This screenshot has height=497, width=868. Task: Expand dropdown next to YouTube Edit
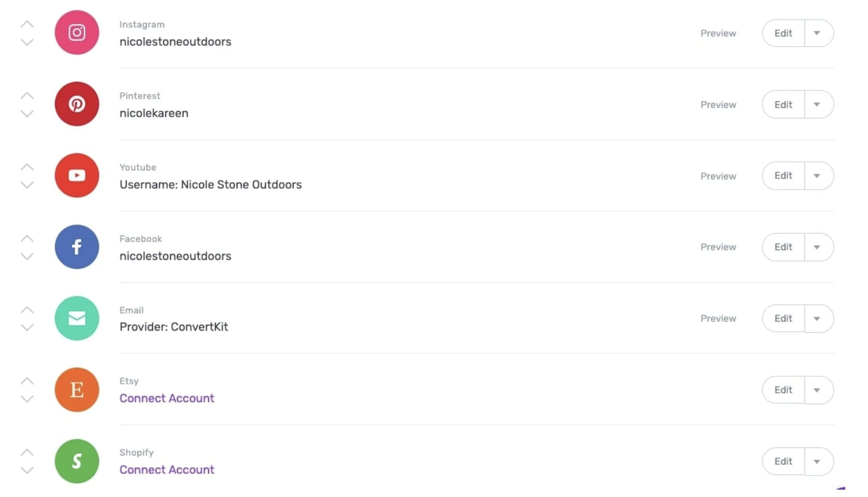[817, 176]
